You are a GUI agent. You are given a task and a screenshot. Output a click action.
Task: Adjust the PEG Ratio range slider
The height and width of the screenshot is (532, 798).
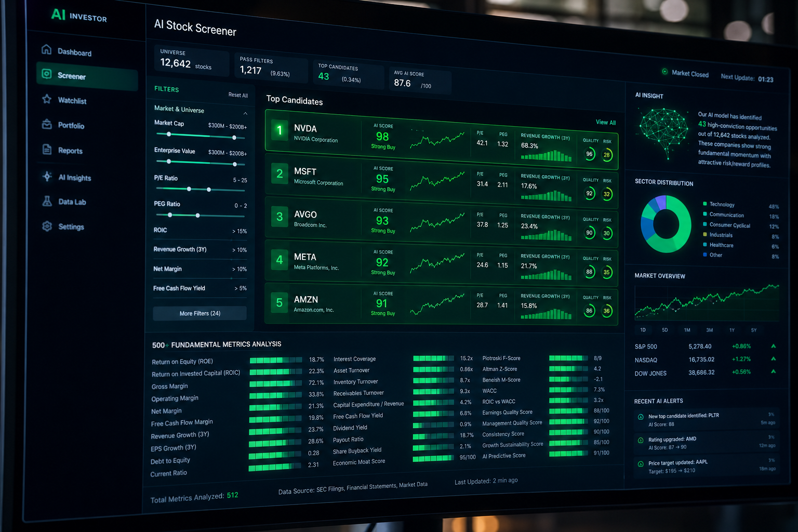[199, 215]
